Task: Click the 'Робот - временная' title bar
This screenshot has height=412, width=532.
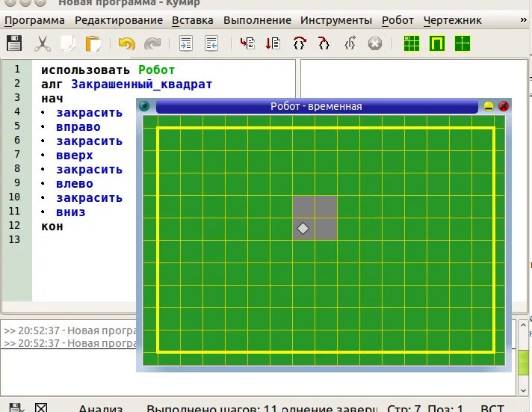Action: point(317,106)
